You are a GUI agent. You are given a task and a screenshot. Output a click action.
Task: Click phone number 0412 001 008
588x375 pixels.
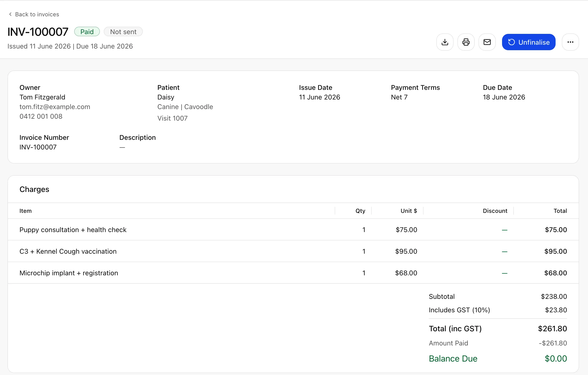(41, 116)
